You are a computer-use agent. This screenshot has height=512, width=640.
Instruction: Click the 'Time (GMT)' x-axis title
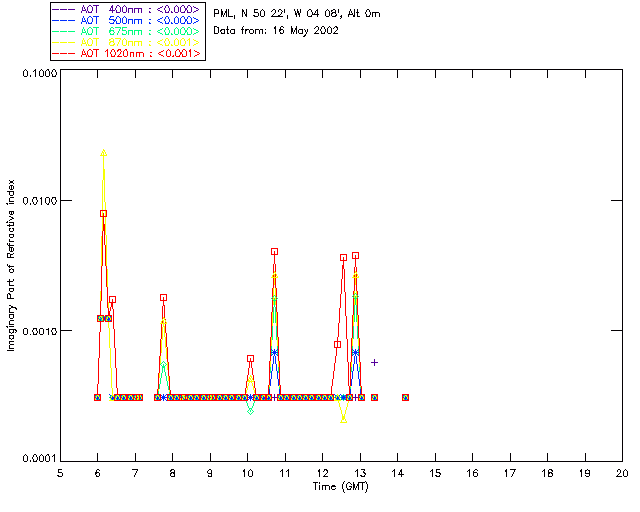(x=340, y=487)
